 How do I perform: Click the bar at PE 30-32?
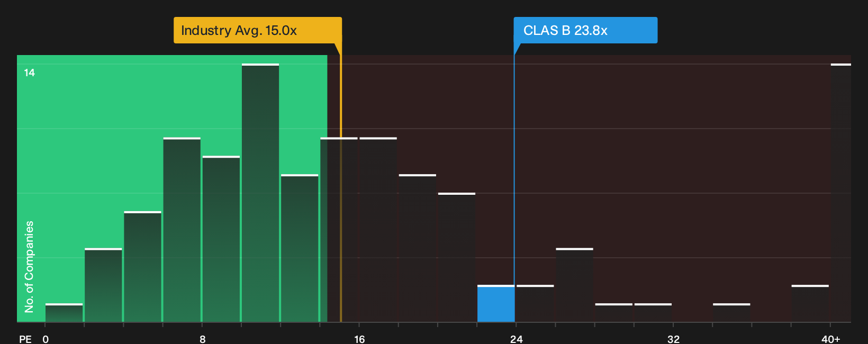click(x=653, y=312)
